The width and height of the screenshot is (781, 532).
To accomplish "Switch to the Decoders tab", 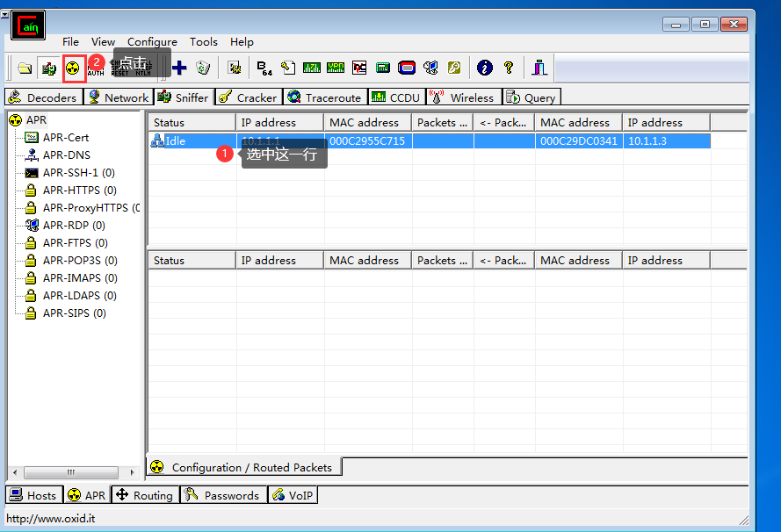I will (x=44, y=97).
